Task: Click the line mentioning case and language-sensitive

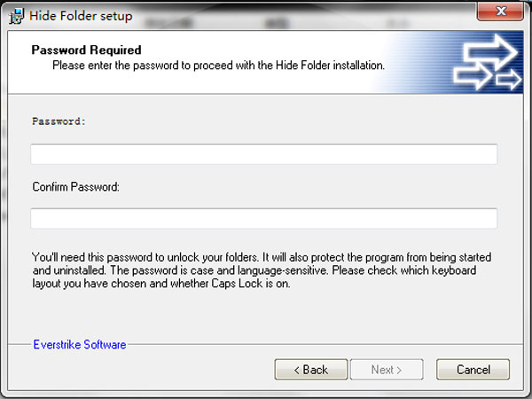Action: (x=254, y=270)
